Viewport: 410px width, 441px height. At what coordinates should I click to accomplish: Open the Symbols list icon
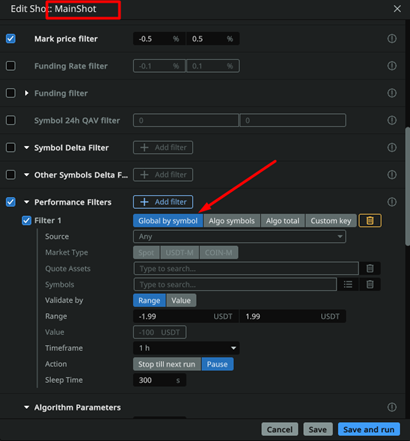[x=348, y=284]
